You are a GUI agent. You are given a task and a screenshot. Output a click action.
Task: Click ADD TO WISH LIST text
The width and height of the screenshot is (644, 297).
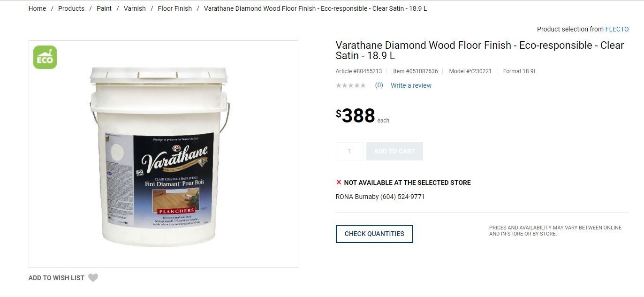click(x=56, y=278)
